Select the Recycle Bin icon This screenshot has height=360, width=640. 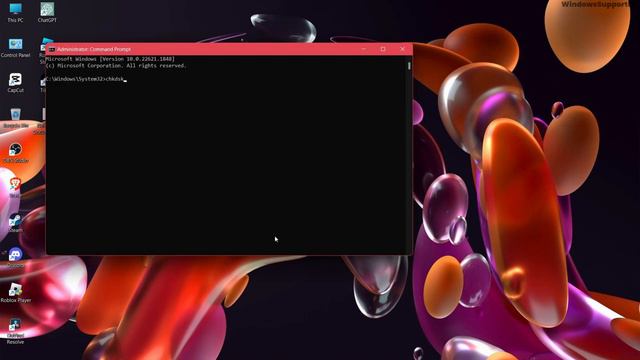(x=16, y=118)
